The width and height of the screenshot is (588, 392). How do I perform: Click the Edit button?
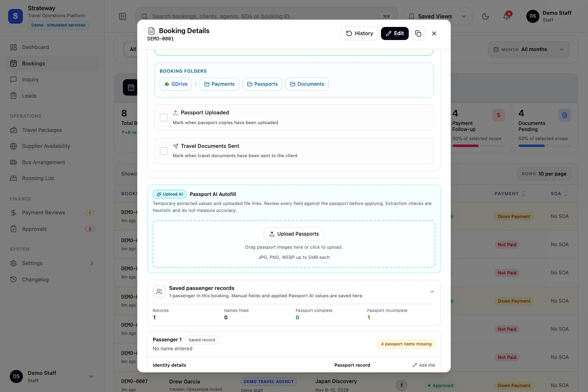click(395, 33)
